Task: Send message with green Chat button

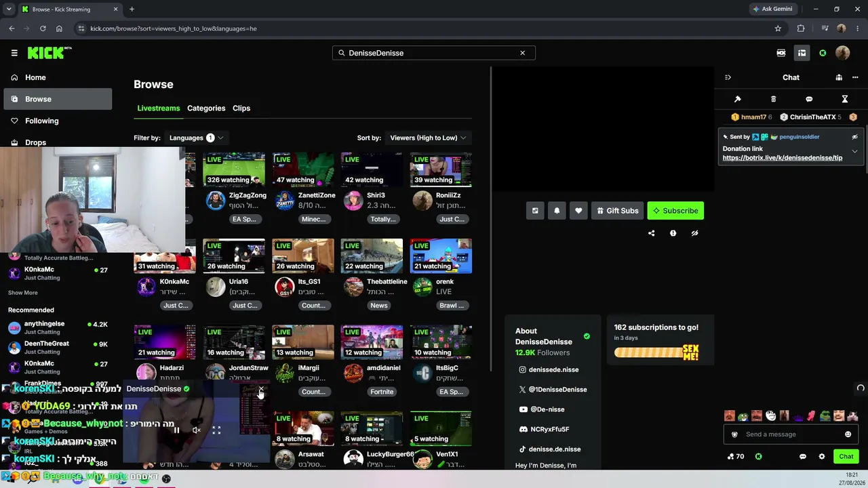Action: coord(846,457)
